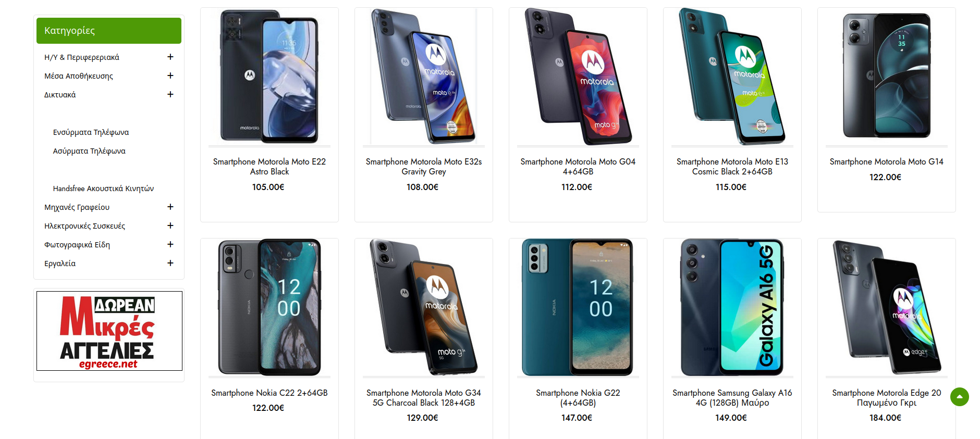The image size is (980, 439).
Task: Click the green scroll-to-top arrow button
Action: [959, 397]
